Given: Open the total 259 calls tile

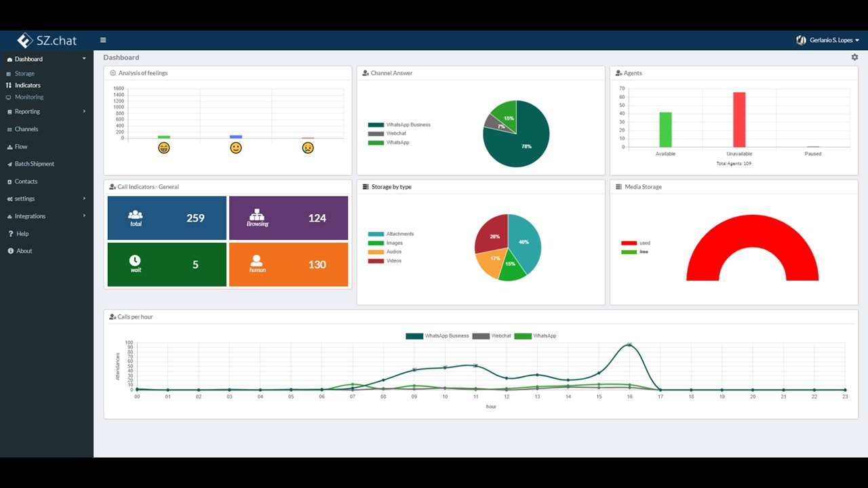Looking at the screenshot, I should pos(167,218).
